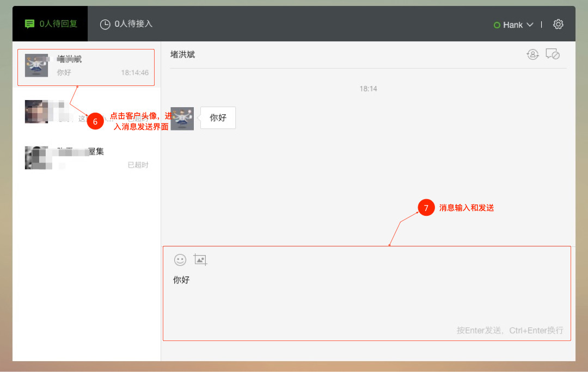Click the 你好 message bubble
Screen dimensions: 588x372
[218, 117]
